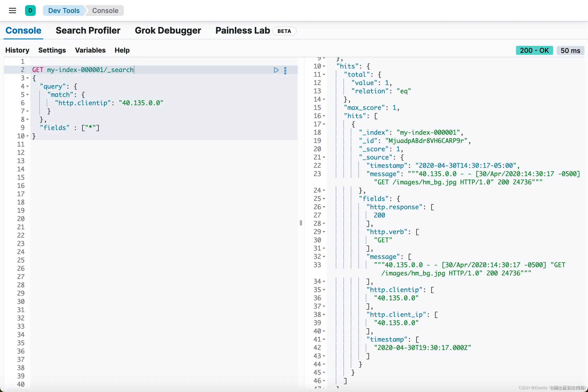The height and width of the screenshot is (392, 588).
Task: Open the hamburger navigation menu
Action: (13, 11)
